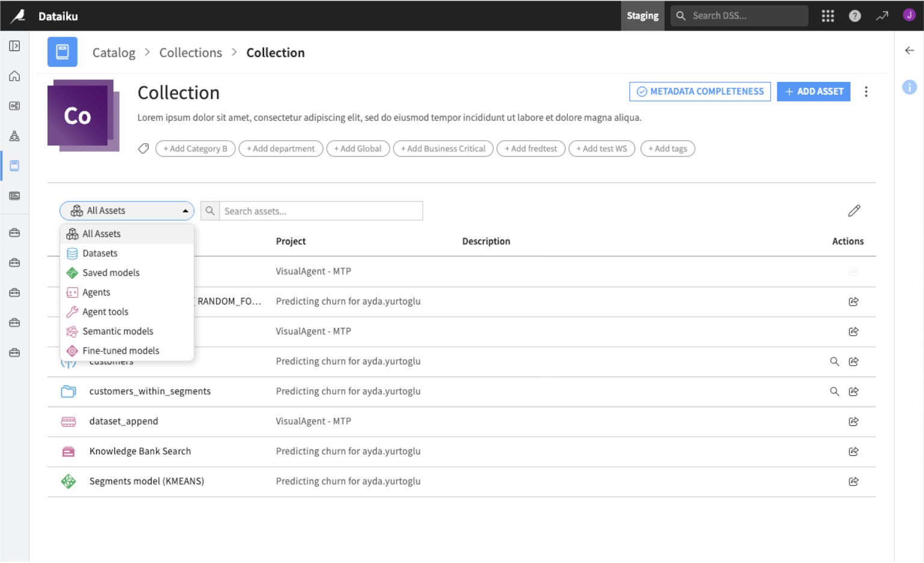The width and height of the screenshot is (924, 563).
Task: Click the ADD ASSET button
Action: [813, 91]
